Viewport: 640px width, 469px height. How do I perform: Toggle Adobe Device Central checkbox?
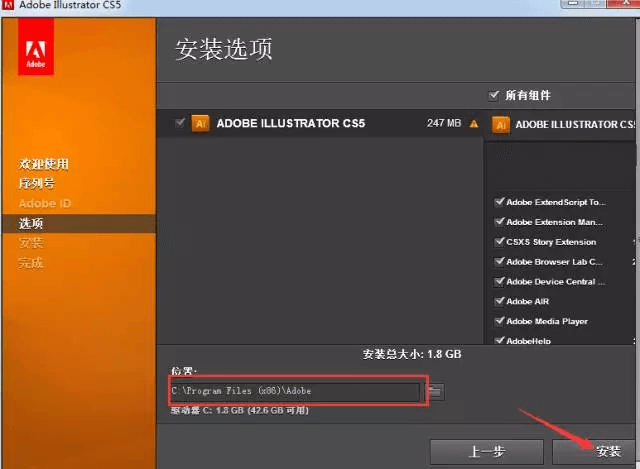(499, 281)
